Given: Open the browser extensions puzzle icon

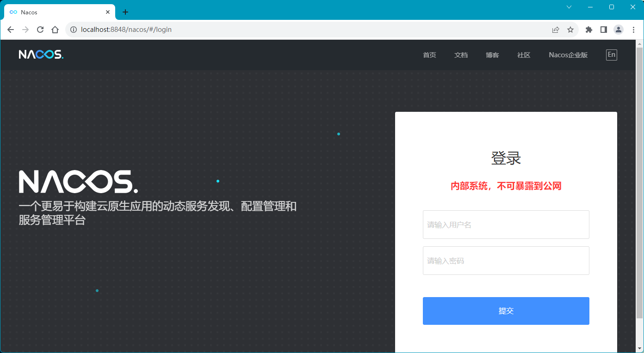Looking at the screenshot, I should pyautogui.click(x=589, y=30).
